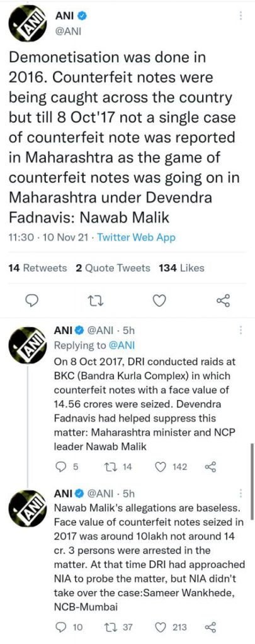Open Twitter Web App source link
Screen dimensions: 255x644
pyautogui.click(x=136, y=237)
